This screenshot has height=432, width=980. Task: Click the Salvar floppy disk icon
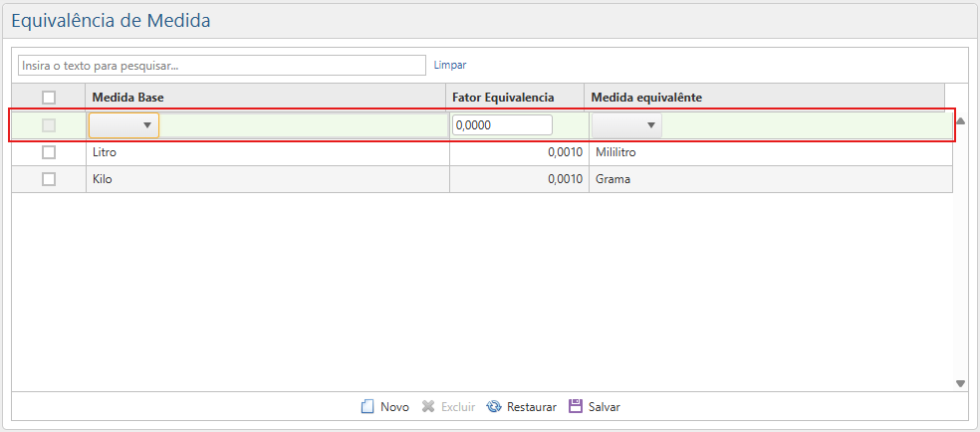pyautogui.click(x=575, y=406)
